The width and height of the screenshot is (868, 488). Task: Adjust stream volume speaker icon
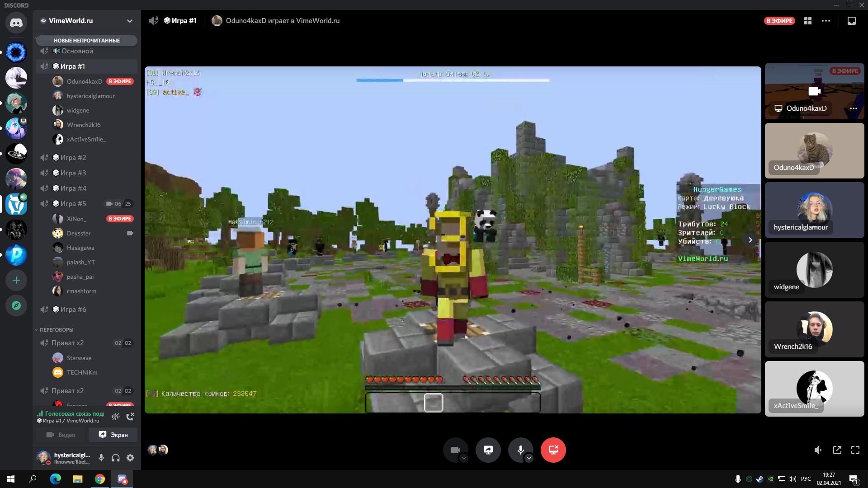tap(818, 450)
